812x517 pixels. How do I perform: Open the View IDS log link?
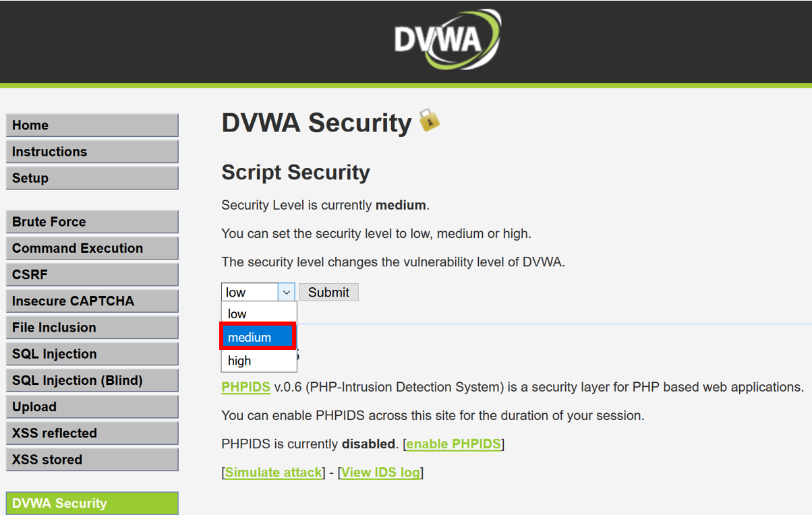(x=380, y=473)
